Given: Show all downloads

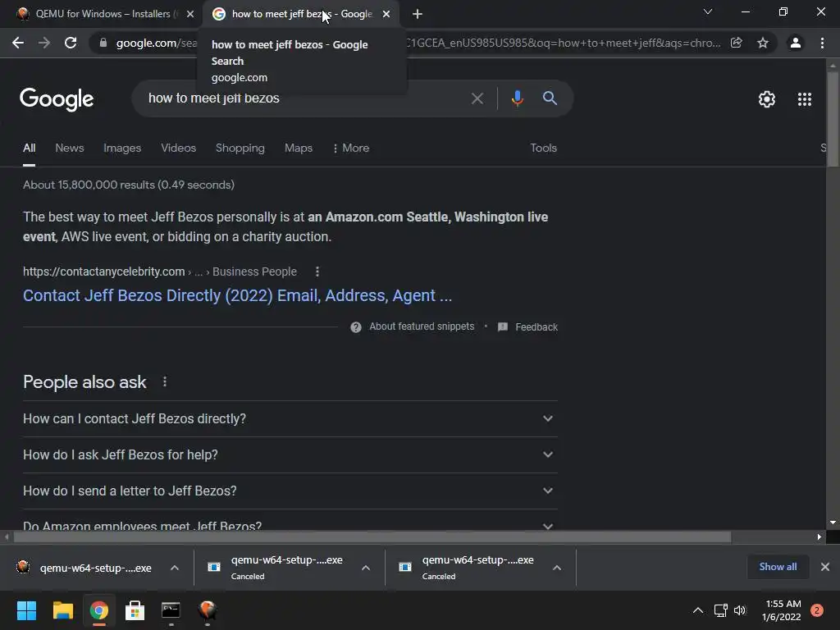Looking at the screenshot, I should click(x=778, y=567).
